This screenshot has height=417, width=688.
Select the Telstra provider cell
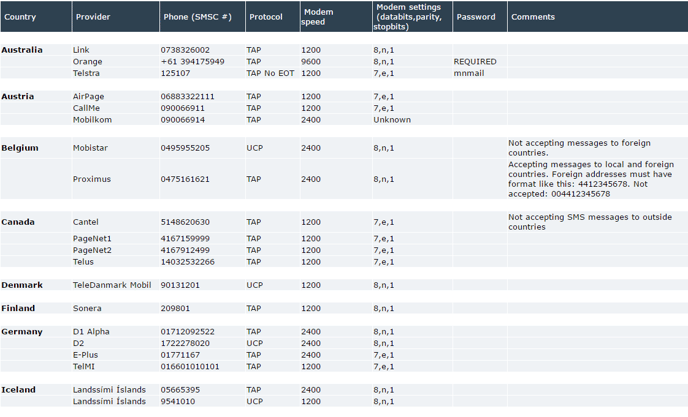(x=86, y=73)
